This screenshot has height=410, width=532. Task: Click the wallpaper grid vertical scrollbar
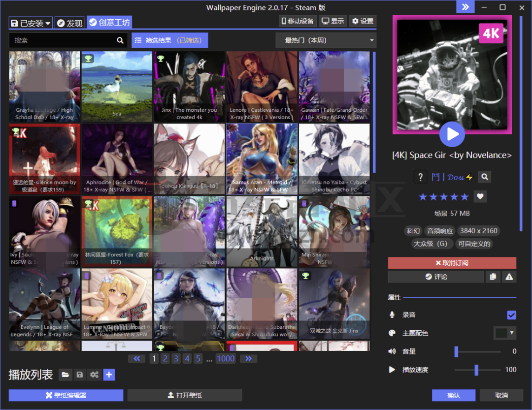[374, 112]
